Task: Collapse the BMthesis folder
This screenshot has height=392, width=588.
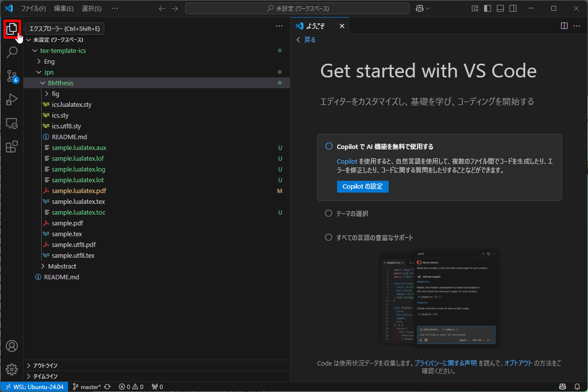Action: point(43,83)
